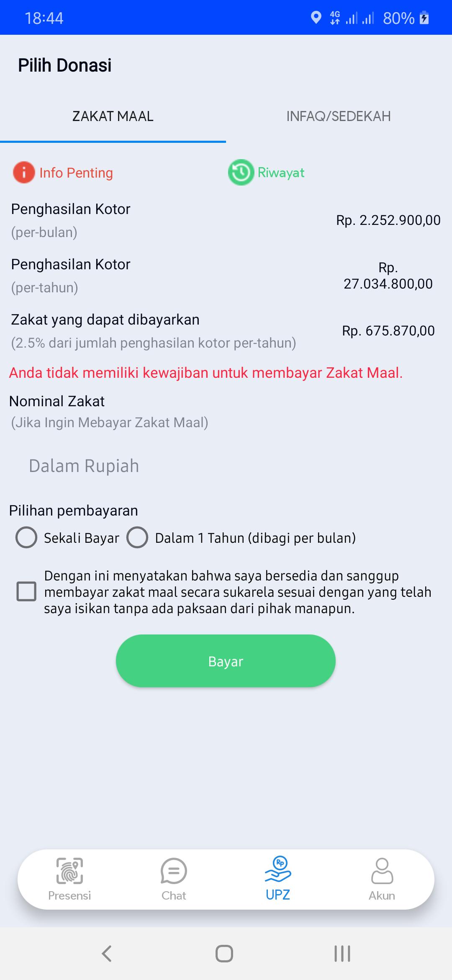Viewport: 452px width, 980px height.
Task: Tap the red Info Penting icon
Action: 24,173
